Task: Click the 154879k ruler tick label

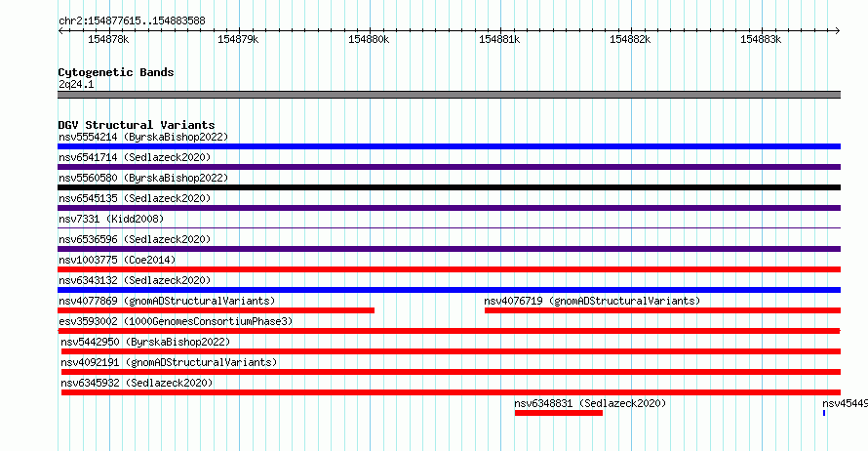Action: (x=238, y=39)
